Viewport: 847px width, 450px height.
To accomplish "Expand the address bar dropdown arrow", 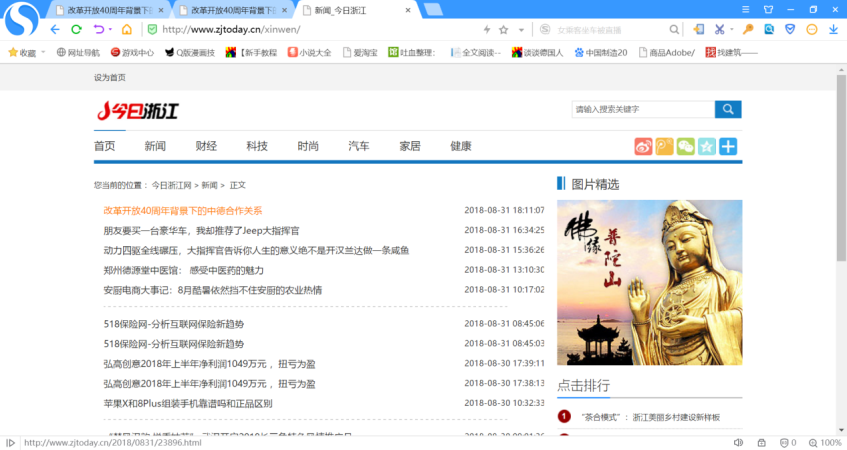I will click(519, 29).
